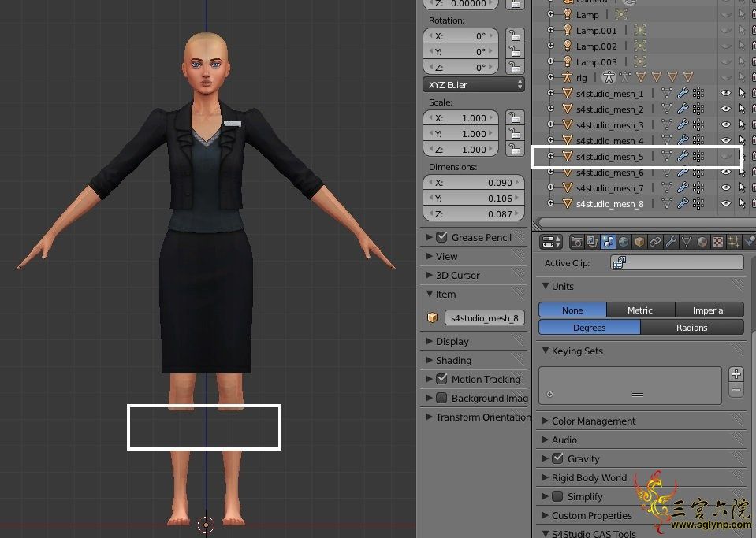Image resolution: width=756 pixels, height=538 pixels.
Task: Click the armature icon in the rig row
Action: [x=609, y=77]
